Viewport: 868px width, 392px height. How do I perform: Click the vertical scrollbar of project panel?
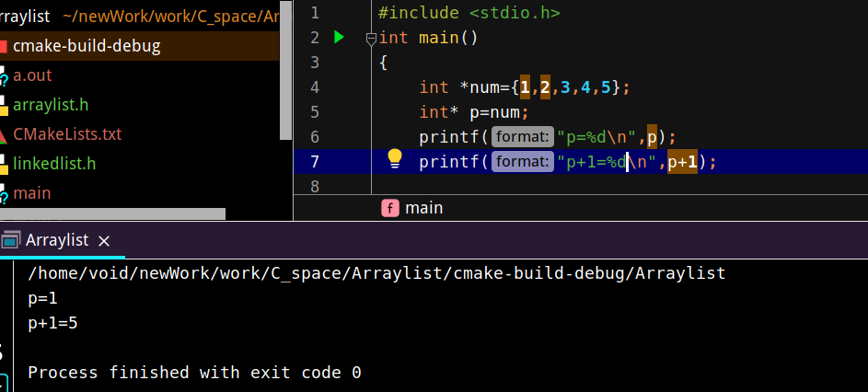[285, 70]
